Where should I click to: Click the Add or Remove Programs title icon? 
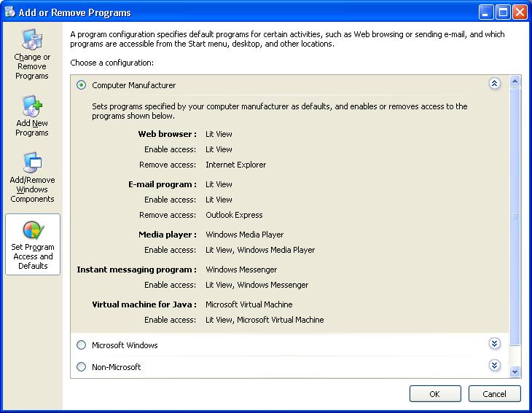click(10, 12)
